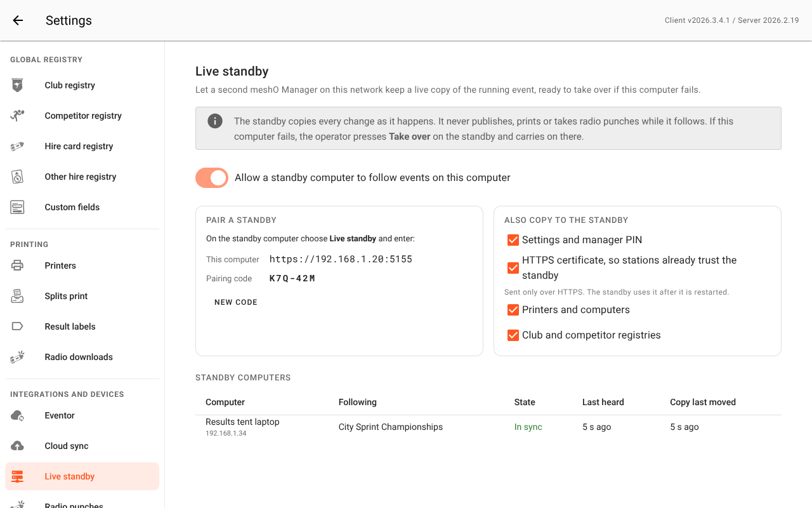Open Competitor registry settings
Screen dimensions: 812x508
[82, 116]
